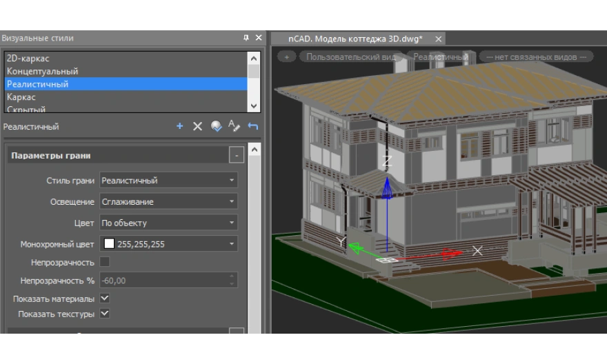Uncheck Показать материалы
Image resolution: width=607 pixels, height=364 pixels.
pos(105,299)
